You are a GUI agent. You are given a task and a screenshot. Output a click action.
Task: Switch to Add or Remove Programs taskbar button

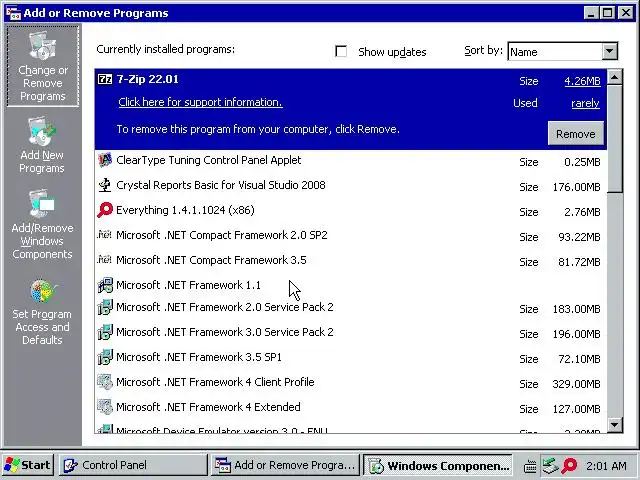285,465
